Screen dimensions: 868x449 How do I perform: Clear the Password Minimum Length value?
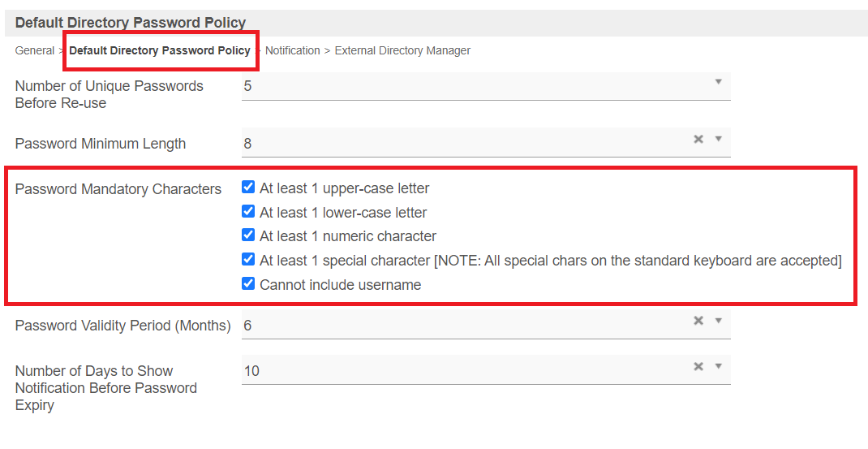pos(698,139)
